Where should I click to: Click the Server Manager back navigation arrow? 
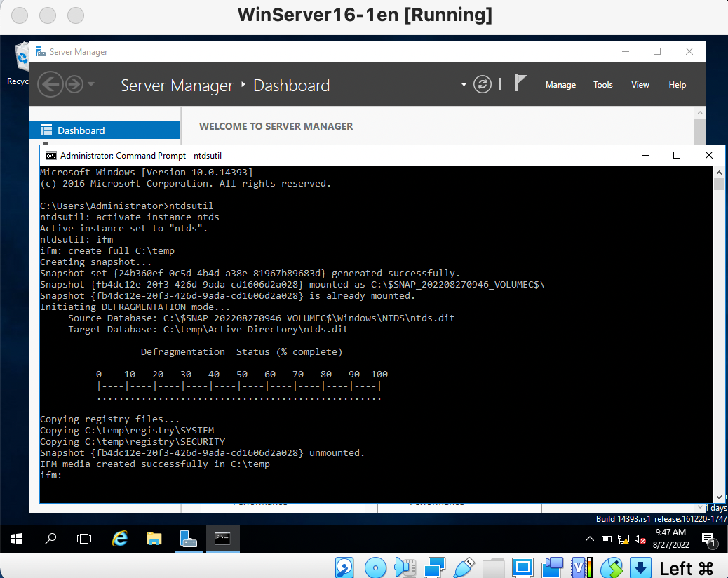pos(50,84)
